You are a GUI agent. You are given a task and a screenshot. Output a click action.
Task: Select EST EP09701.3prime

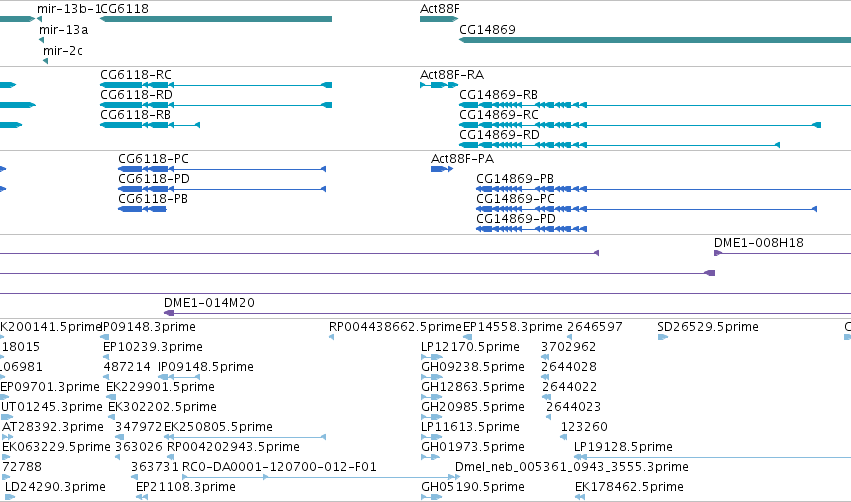[50, 387]
